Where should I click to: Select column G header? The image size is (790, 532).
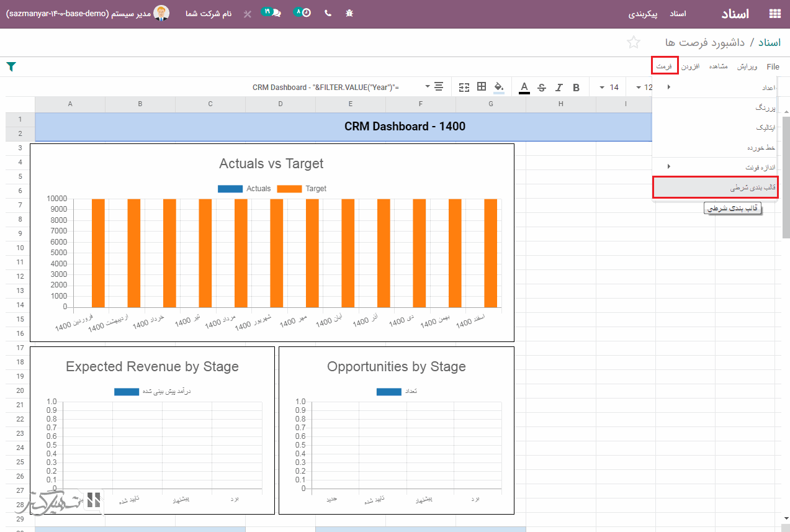[x=490, y=104]
